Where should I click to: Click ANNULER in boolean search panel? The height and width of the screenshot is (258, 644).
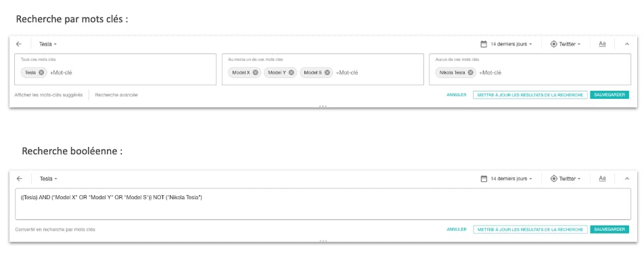[x=457, y=230]
